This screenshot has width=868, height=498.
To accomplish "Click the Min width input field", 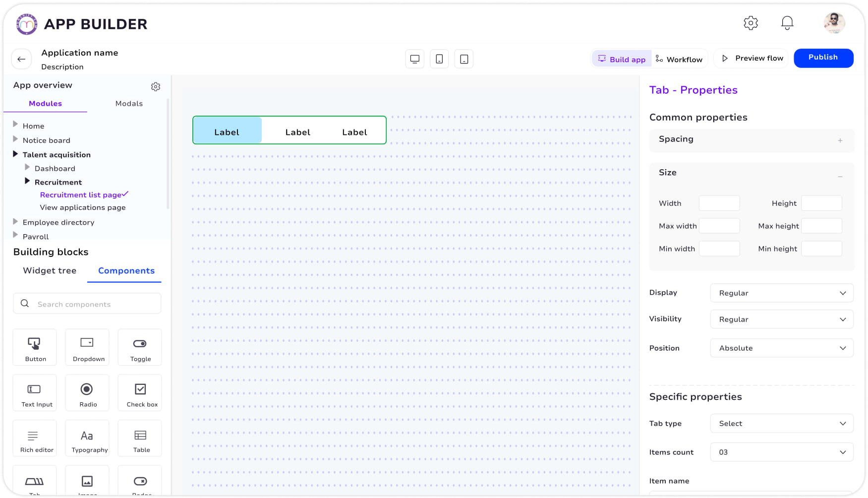I will point(719,249).
